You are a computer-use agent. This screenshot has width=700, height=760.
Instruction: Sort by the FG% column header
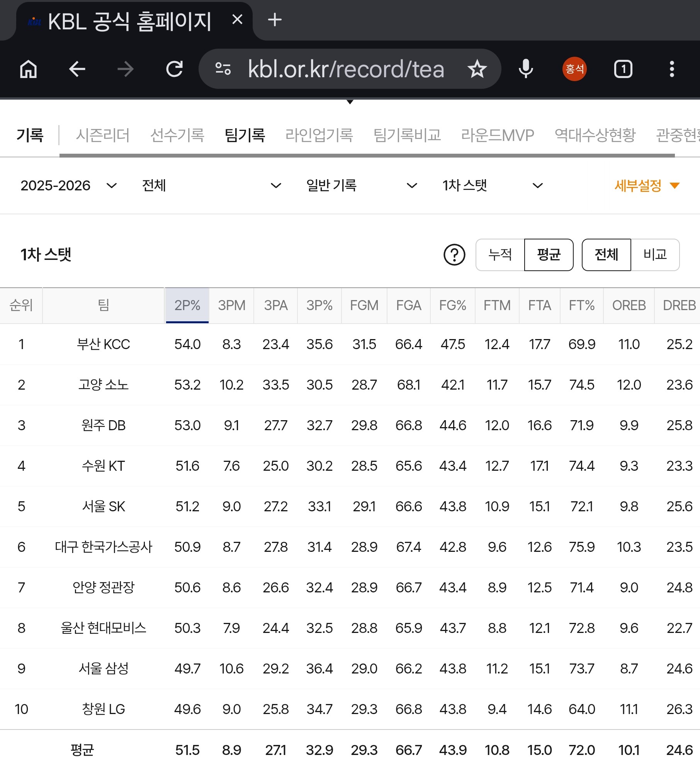pyautogui.click(x=453, y=305)
